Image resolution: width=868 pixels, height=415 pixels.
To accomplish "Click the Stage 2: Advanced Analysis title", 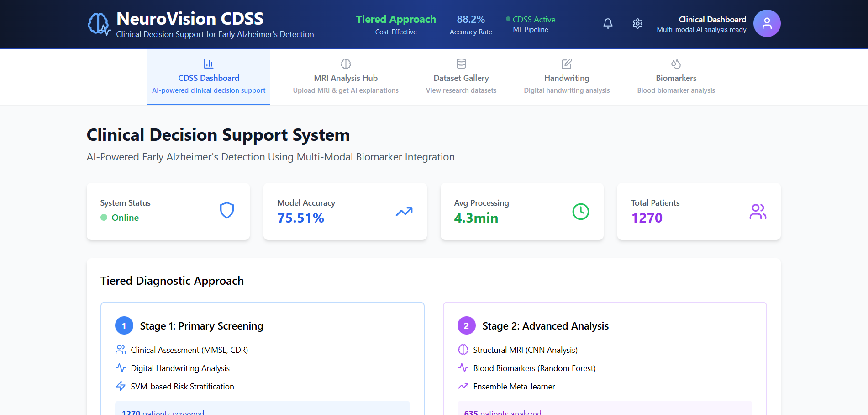I will pos(546,326).
